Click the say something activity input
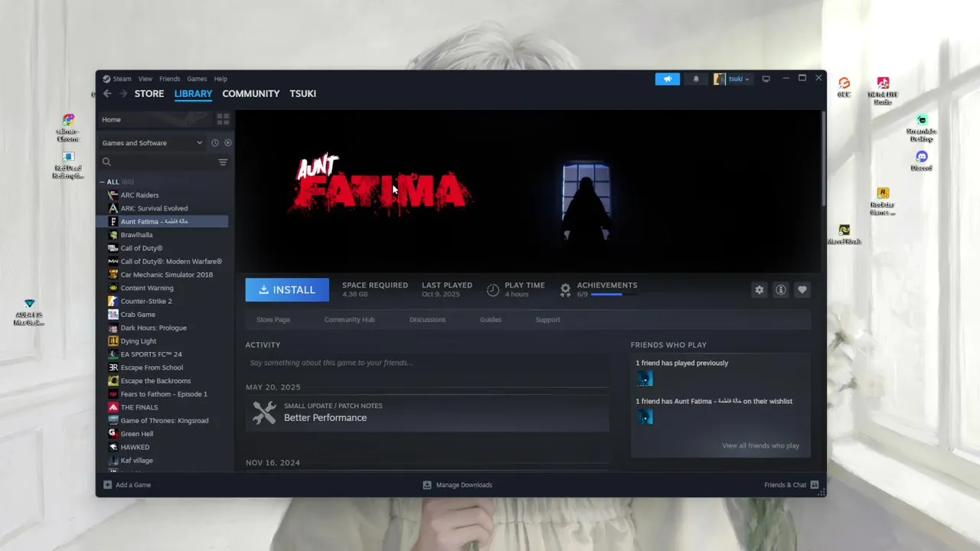The image size is (980, 551). point(427,363)
